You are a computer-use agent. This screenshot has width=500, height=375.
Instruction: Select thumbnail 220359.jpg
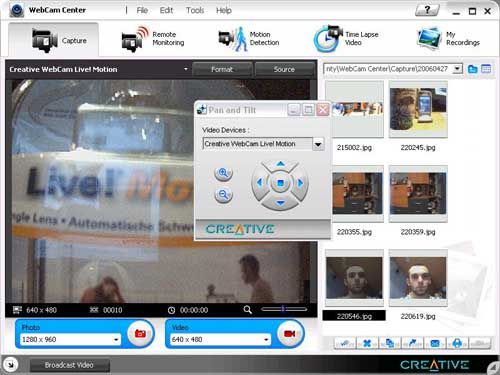click(418, 193)
